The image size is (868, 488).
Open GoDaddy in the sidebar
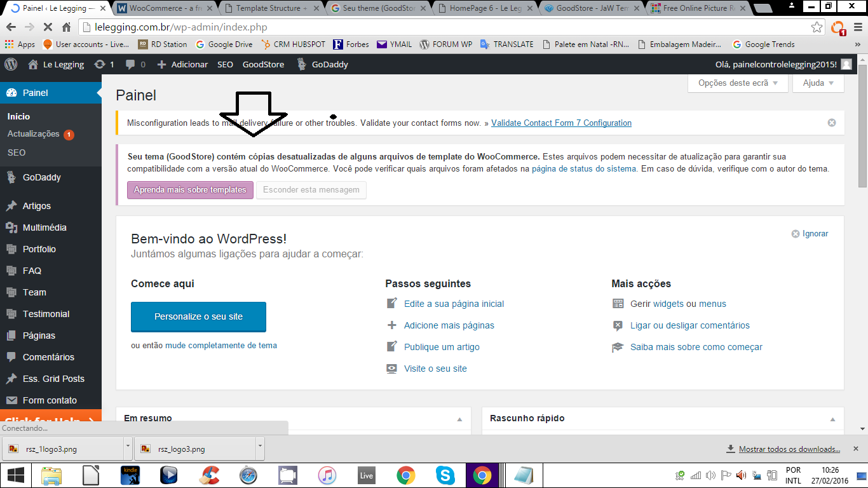pos(51,177)
